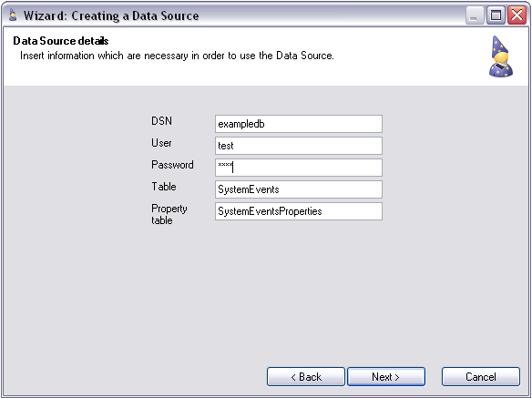Click the Data Source details heading
Image resolution: width=532 pixels, height=398 pixels.
pos(61,41)
